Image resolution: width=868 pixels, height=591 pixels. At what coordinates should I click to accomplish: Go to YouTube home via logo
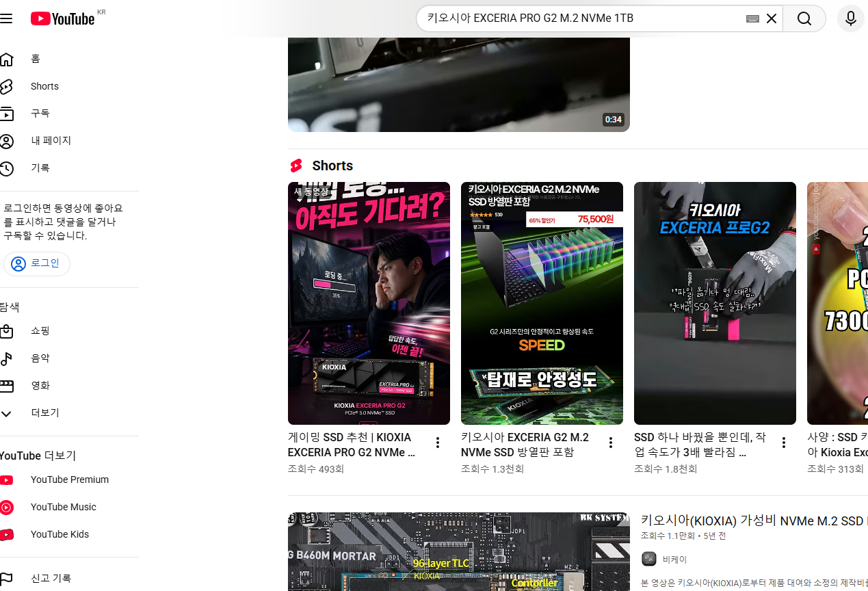(62, 18)
